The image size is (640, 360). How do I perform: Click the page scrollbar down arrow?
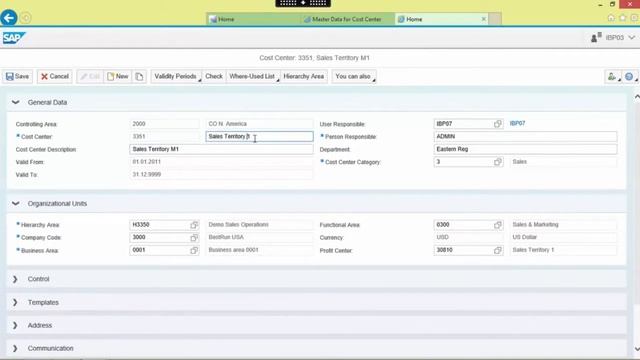pyautogui.click(x=637, y=349)
